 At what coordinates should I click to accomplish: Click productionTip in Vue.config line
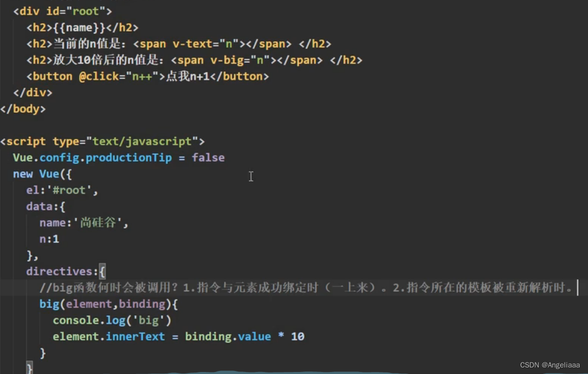pyautogui.click(x=128, y=158)
